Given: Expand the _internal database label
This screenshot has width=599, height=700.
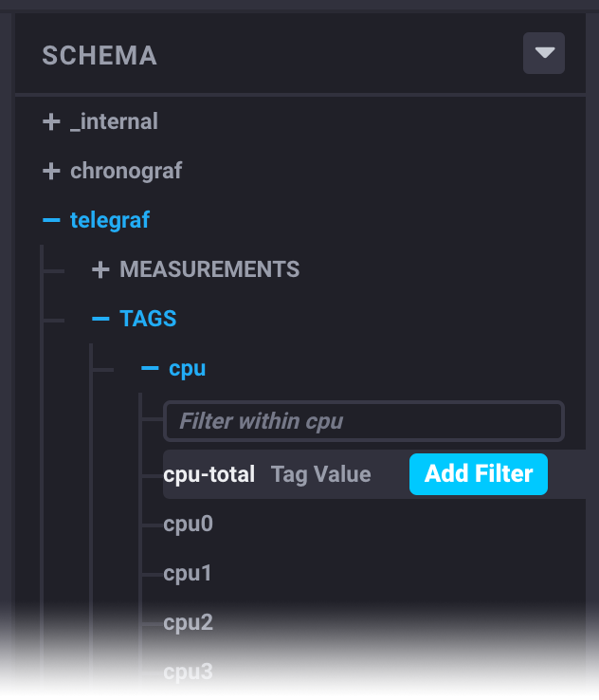Looking at the screenshot, I should [x=114, y=121].
